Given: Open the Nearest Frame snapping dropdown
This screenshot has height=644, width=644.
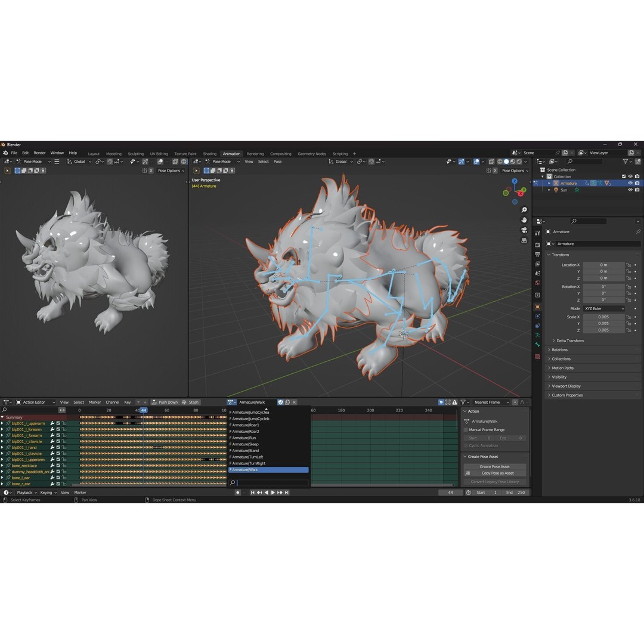Looking at the screenshot, I should pyautogui.click(x=491, y=402).
